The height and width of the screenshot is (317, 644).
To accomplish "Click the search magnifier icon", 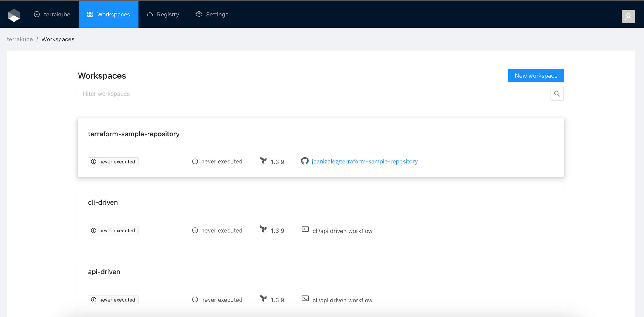I will pyautogui.click(x=557, y=94).
